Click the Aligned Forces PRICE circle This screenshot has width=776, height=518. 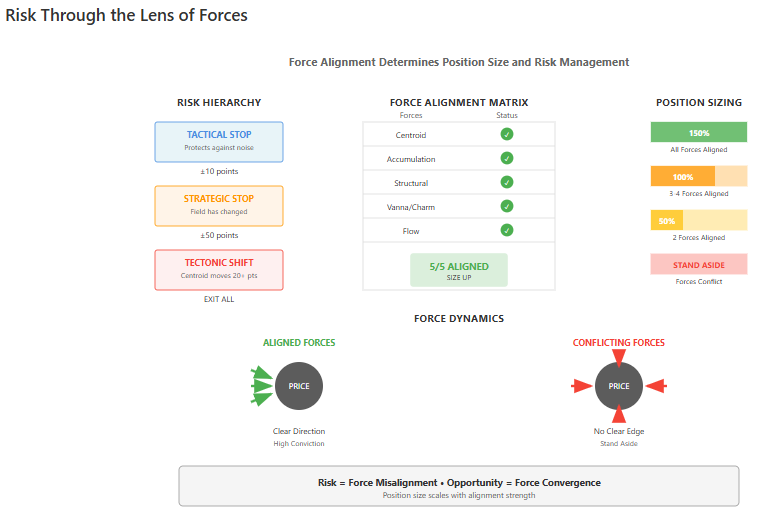coord(299,385)
